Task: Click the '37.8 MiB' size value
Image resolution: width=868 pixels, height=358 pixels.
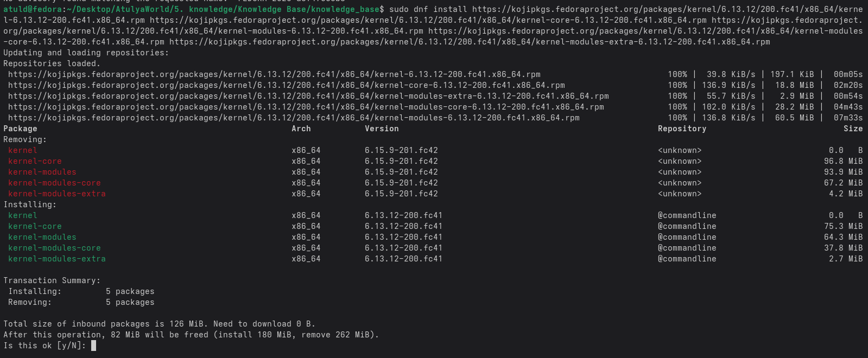Action: tap(843, 248)
